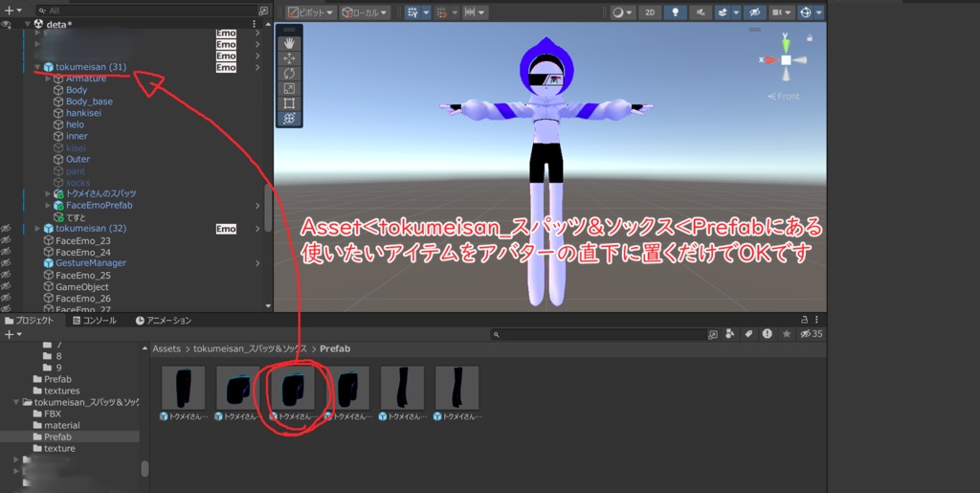Viewport: 980px width, 493px height.
Task: Expand the Armature object
Action: (48, 78)
